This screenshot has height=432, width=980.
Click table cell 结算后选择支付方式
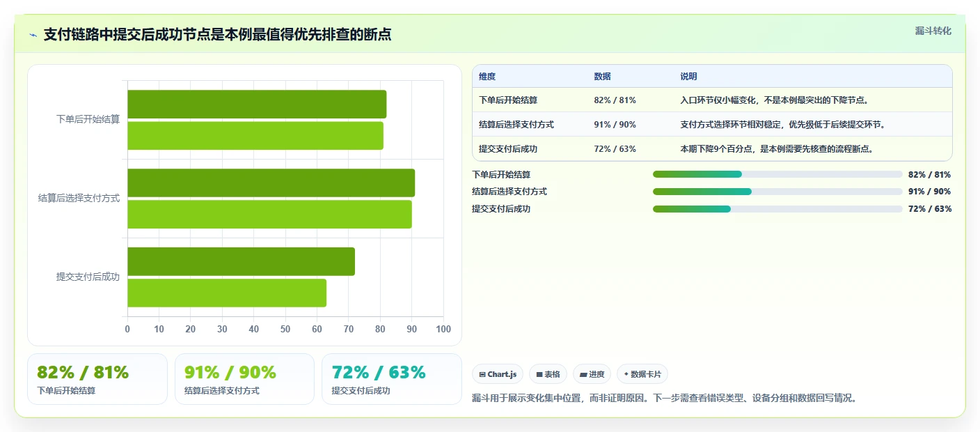click(516, 125)
